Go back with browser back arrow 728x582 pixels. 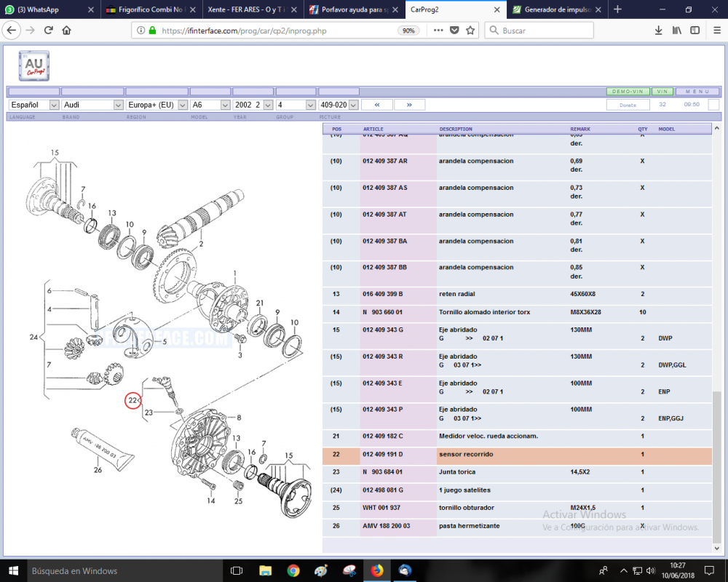[12, 31]
